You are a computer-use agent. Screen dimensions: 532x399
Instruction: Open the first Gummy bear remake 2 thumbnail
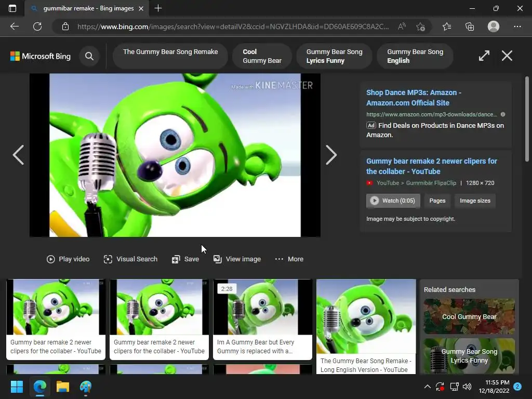pyautogui.click(x=56, y=320)
